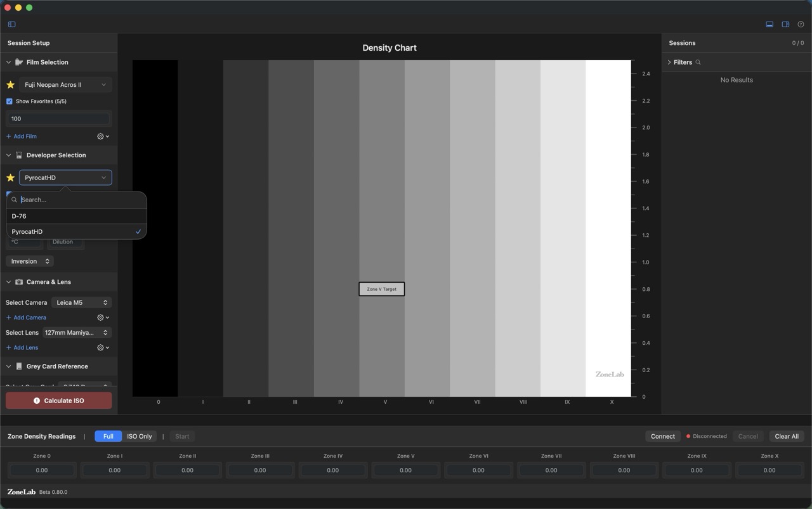Select D-76 from developer list
Screen dimensions: 812x509
click(77, 216)
